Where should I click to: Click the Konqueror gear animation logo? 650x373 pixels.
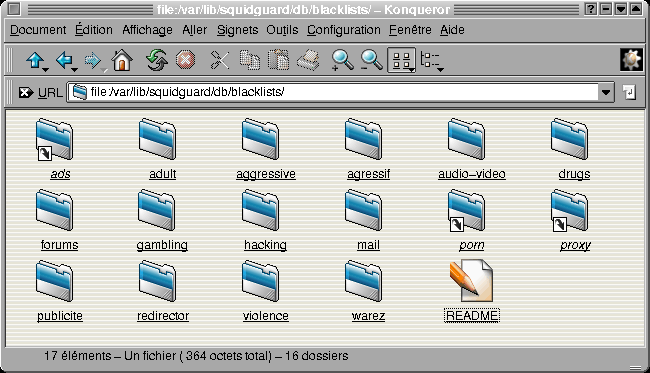click(x=631, y=60)
